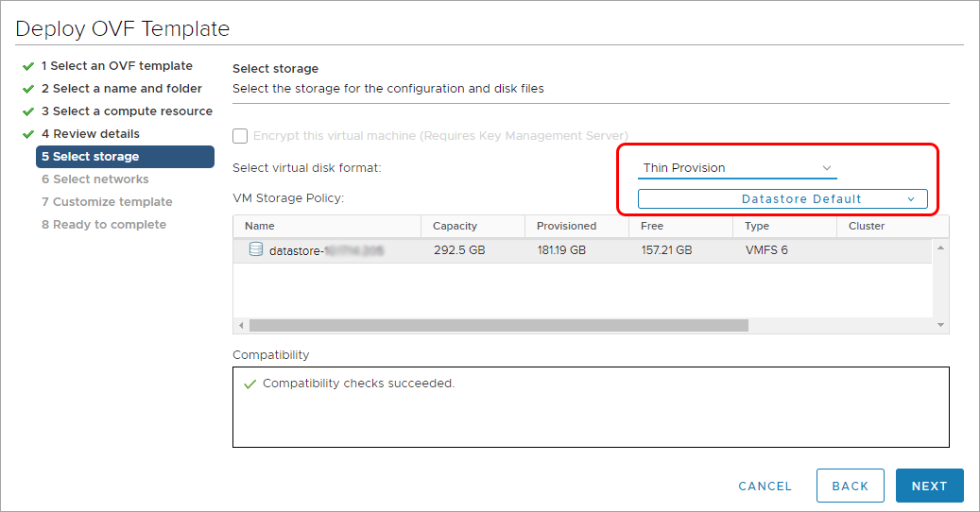The image size is (980, 512).
Task: Click scroll down arrow in datastore table
Action: (940, 325)
